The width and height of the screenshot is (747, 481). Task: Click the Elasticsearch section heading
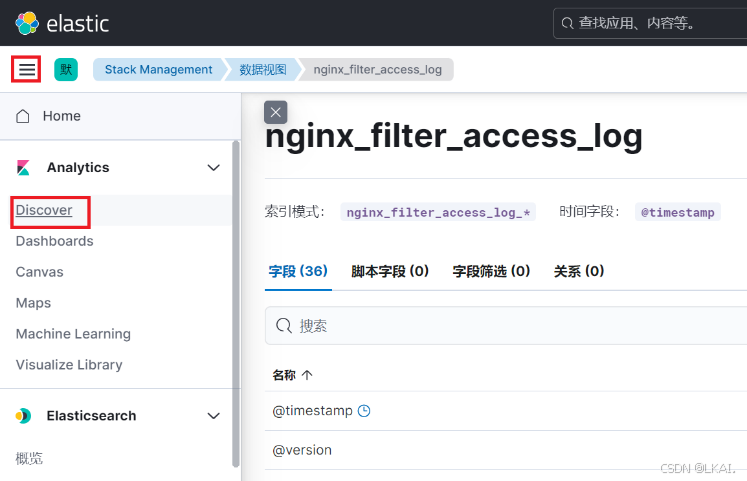tap(91, 416)
